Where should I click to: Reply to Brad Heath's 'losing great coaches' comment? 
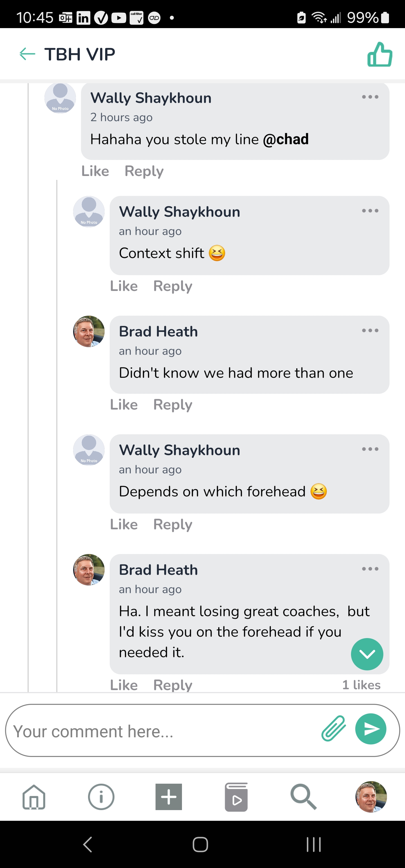(173, 685)
